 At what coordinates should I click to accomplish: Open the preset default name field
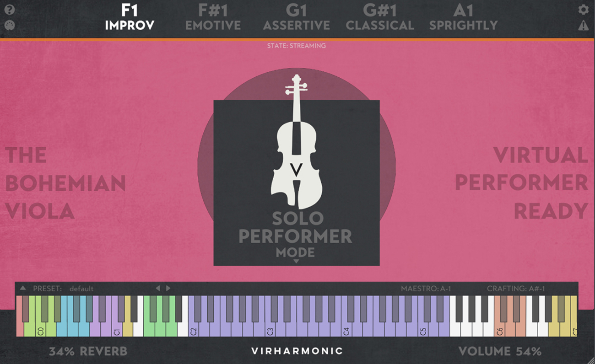click(81, 289)
